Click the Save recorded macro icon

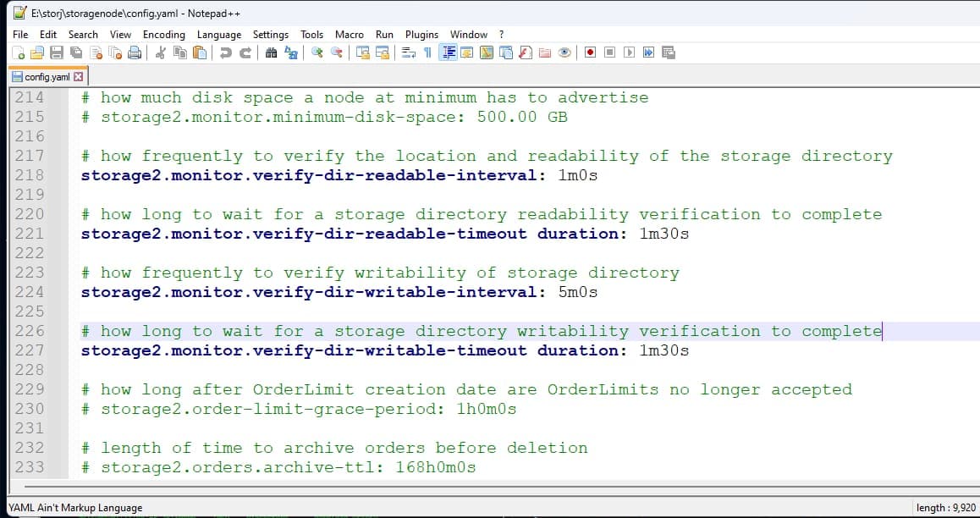668,53
